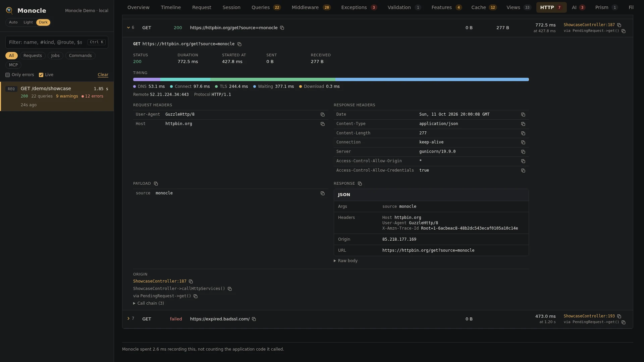
Task: Copy ShowcaseController:187 in row 6
Action: [x=619, y=25]
